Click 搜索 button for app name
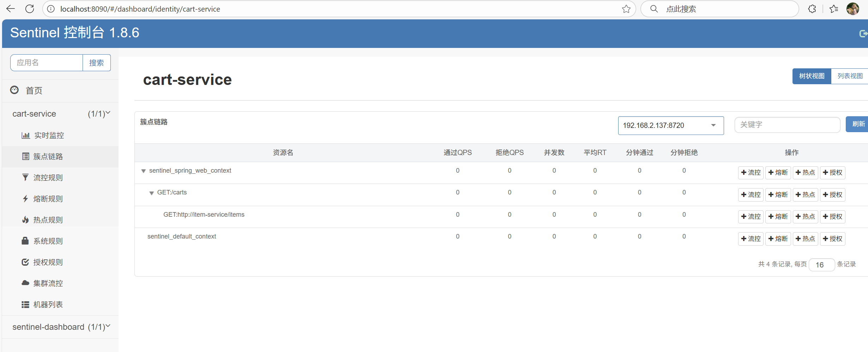This screenshot has height=352, width=868. (96, 63)
